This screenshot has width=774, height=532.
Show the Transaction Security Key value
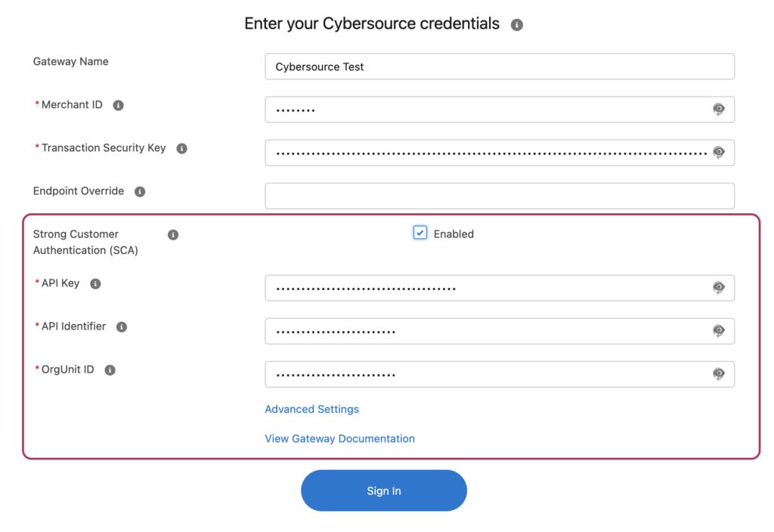click(x=719, y=152)
